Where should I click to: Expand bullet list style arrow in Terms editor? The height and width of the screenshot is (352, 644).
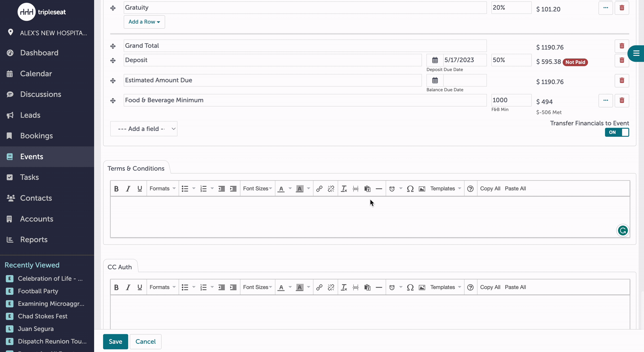click(x=194, y=188)
